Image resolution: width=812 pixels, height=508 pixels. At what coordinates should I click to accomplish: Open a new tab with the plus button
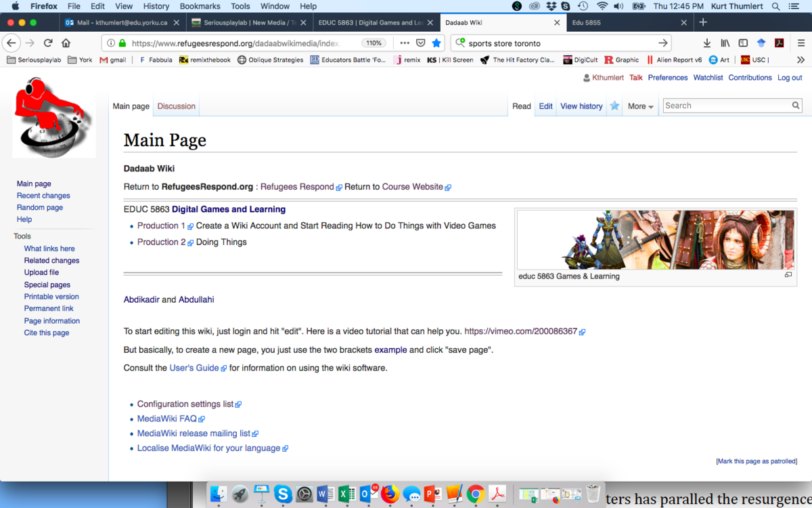[702, 22]
